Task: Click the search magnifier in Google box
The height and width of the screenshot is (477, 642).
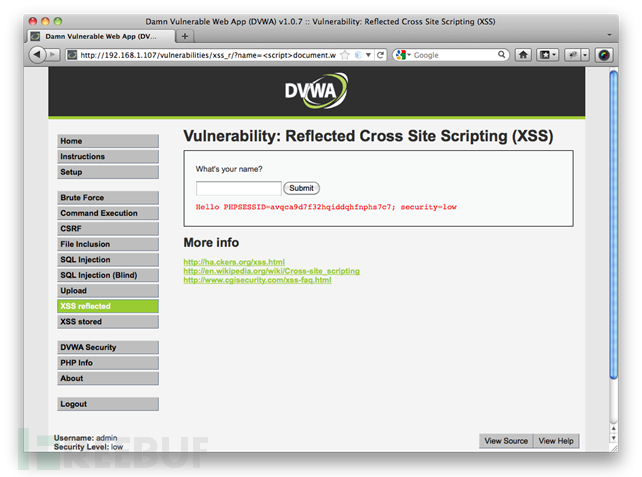Action: coord(501,54)
